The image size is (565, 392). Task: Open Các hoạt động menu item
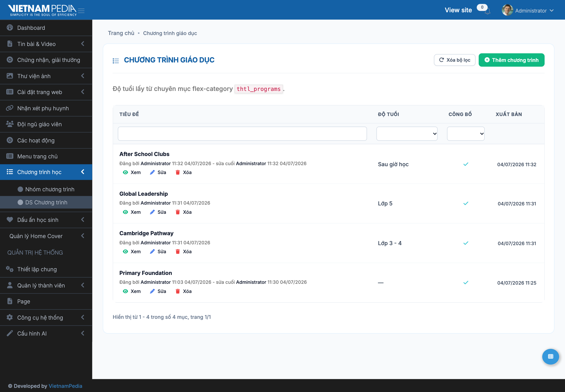tap(46, 140)
